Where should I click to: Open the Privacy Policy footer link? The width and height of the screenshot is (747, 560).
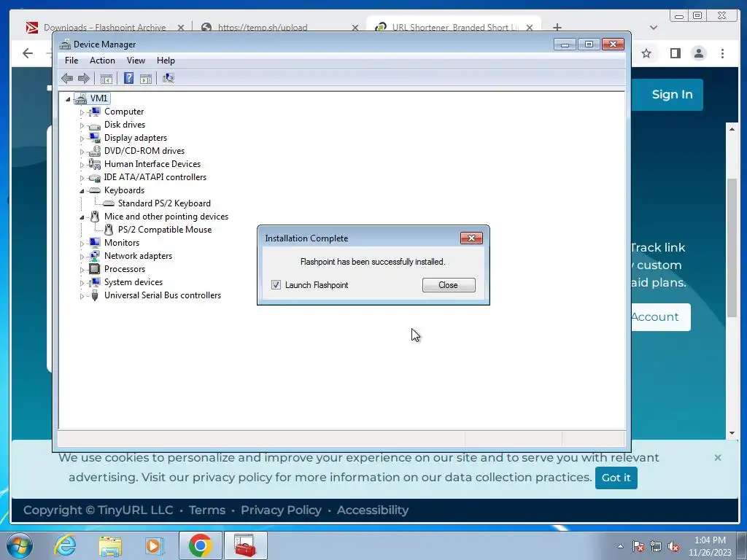point(281,510)
